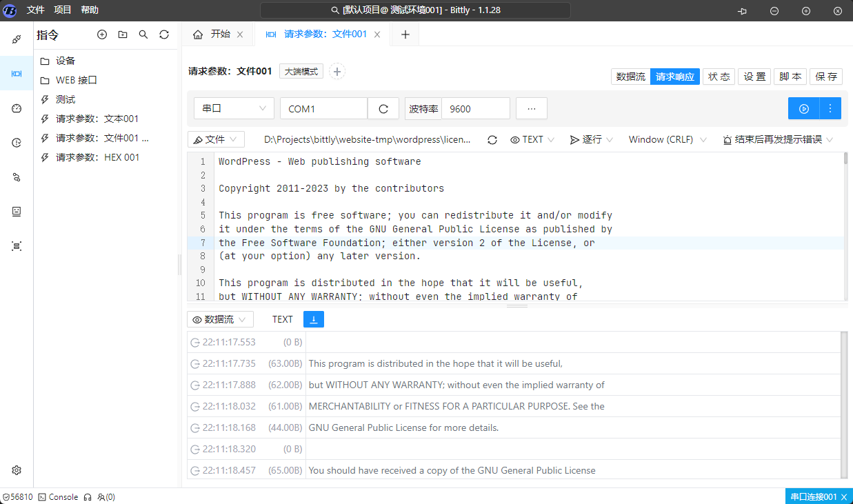853x504 pixels.
Task: Click the 保存 button
Action: click(826, 77)
